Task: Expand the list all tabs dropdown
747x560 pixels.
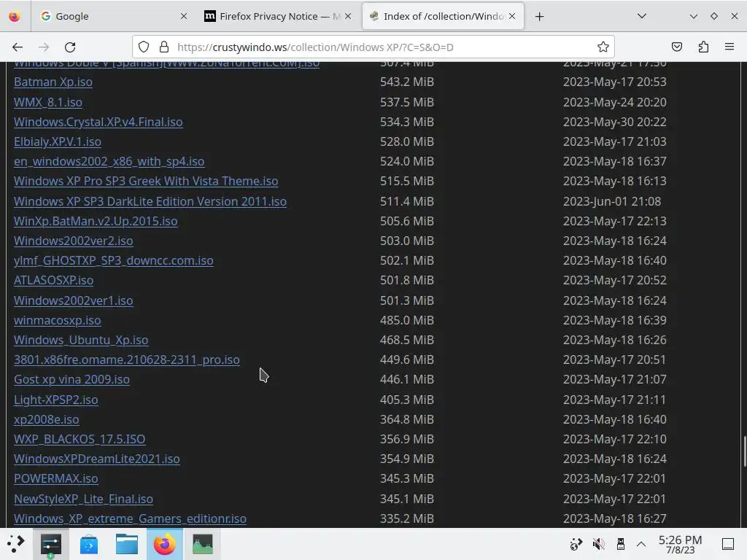Action: click(x=642, y=16)
